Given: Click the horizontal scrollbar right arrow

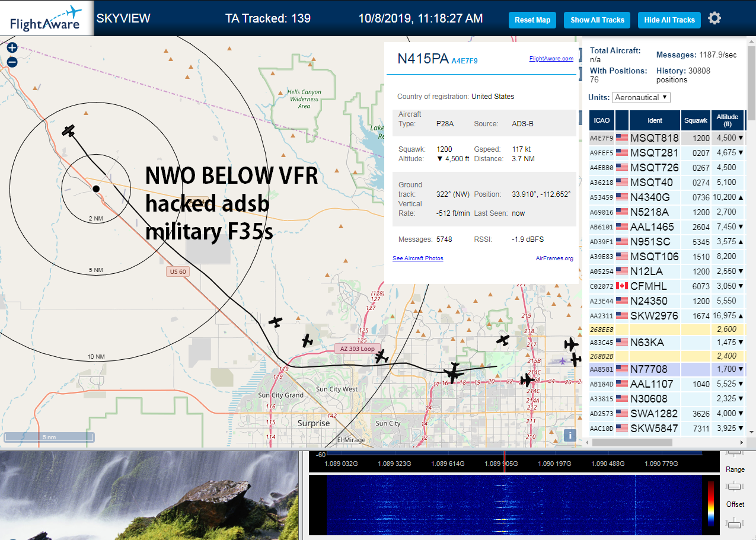Looking at the screenshot, I should (742, 442).
